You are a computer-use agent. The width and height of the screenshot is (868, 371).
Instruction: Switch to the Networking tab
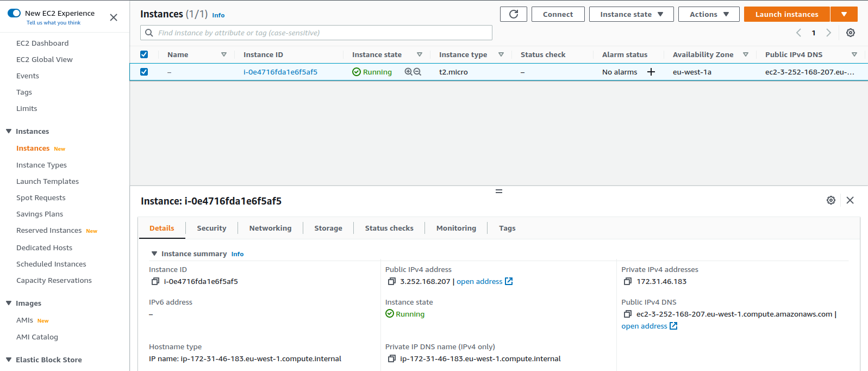[270, 228]
